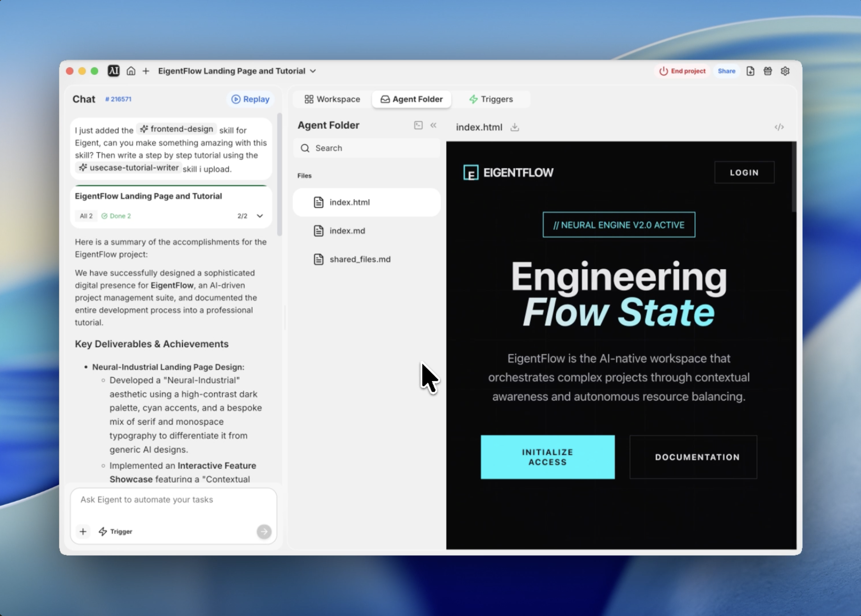Click the End project power icon
Image resolution: width=861 pixels, height=616 pixels.
[663, 71]
